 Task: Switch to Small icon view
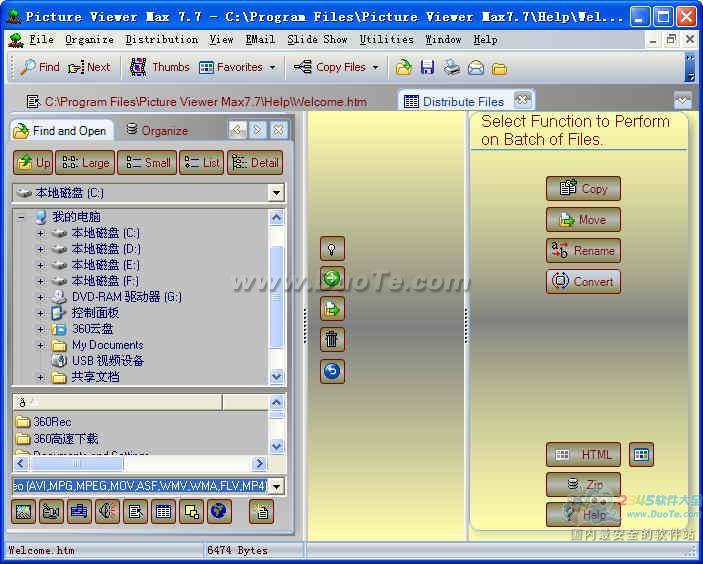point(147,162)
